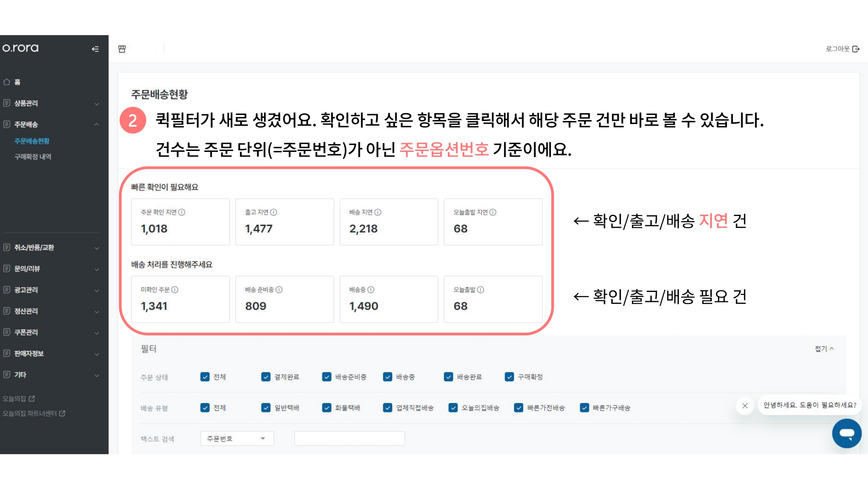Expand the 쿠폰관리 chevron
This screenshot has height=488, width=868.
(97, 333)
